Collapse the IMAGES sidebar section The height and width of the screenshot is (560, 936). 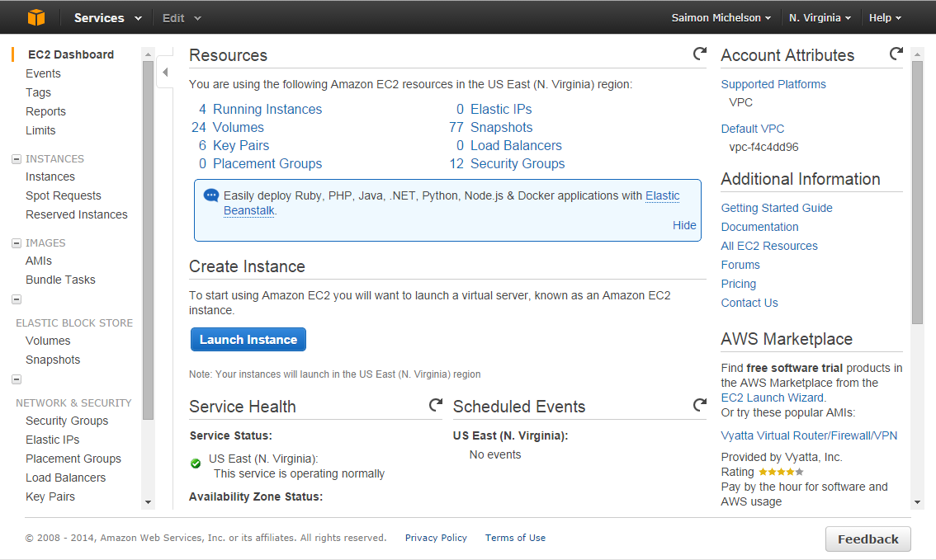pos(17,243)
